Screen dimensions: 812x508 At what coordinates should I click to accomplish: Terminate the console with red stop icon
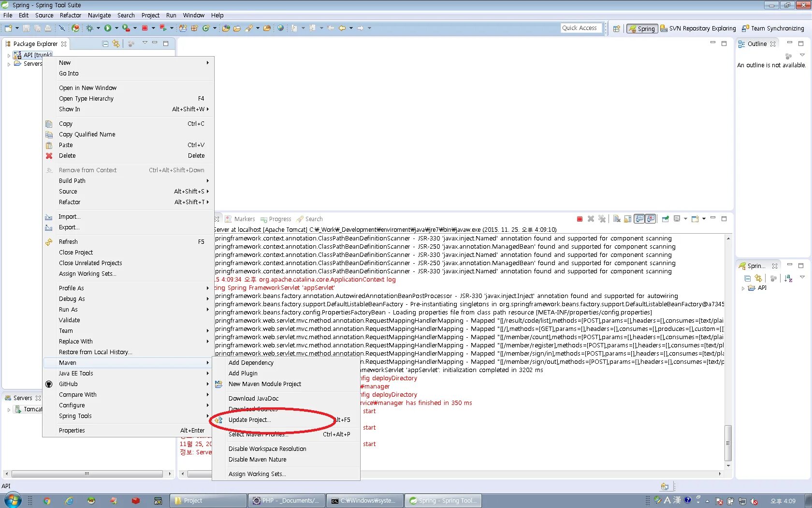[x=580, y=219]
